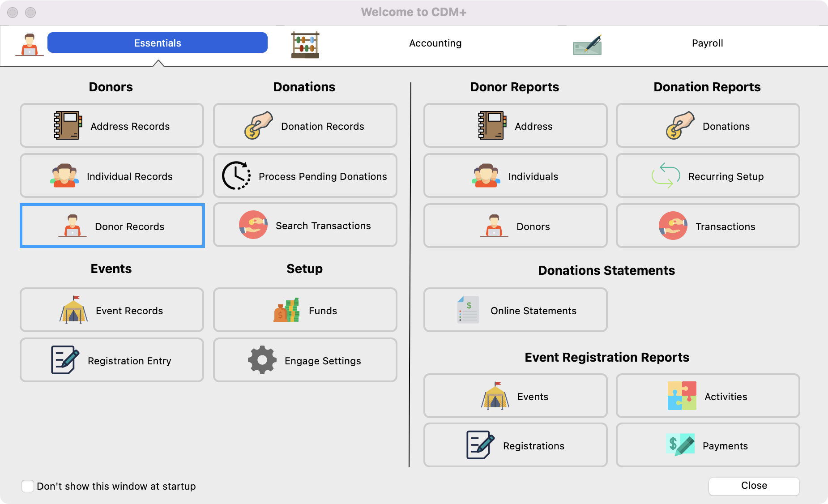The width and height of the screenshot is (828, 504).
Task: Click the tent icon for Event Records
Action: 73,310
